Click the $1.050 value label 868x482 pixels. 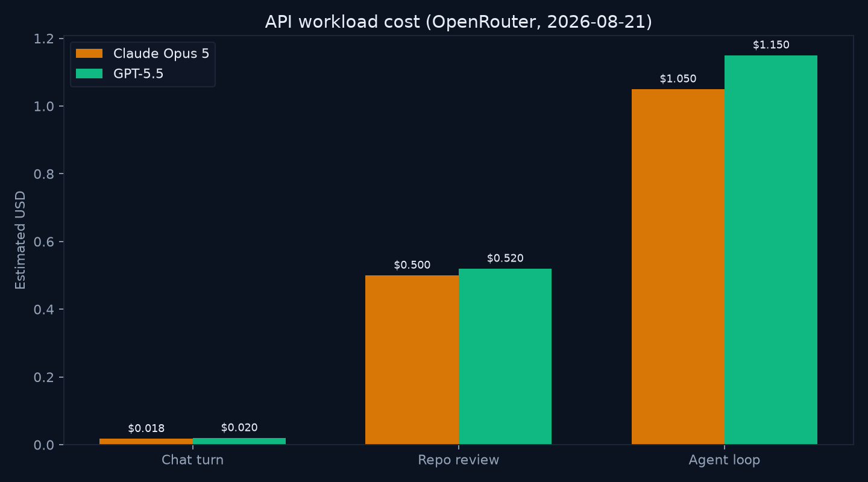678,79
